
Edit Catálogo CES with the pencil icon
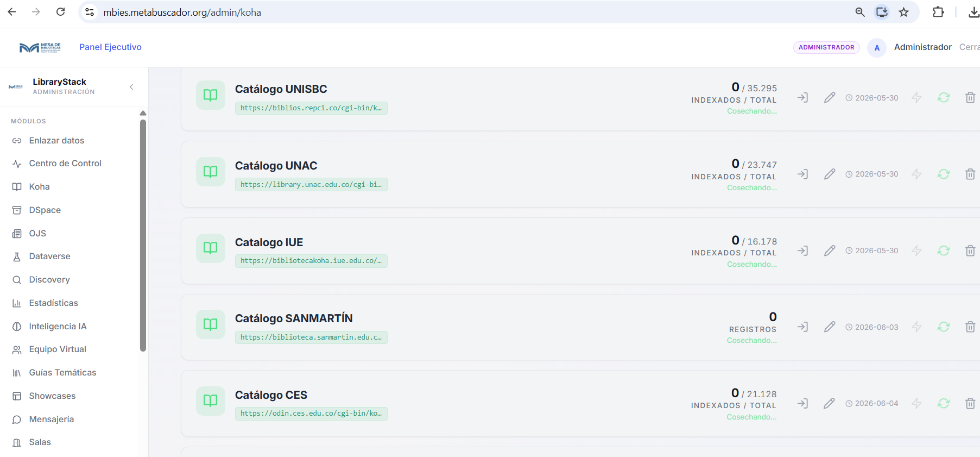point(829,404)
